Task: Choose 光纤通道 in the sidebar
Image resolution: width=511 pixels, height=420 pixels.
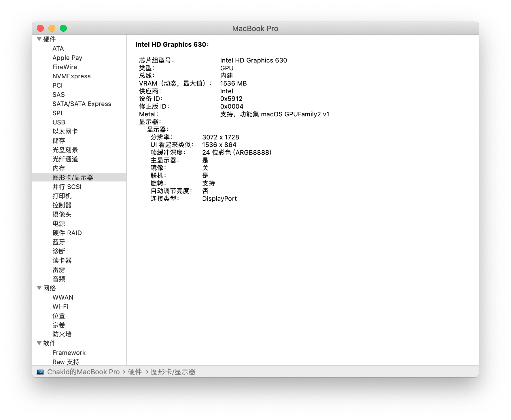Action: 65,159
